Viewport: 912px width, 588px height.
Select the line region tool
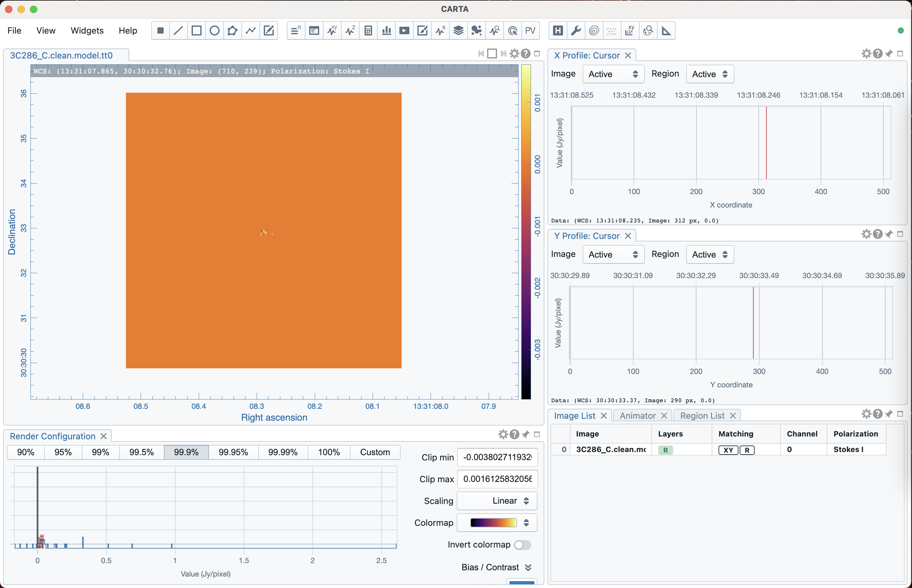pyautogui.click(x=178, y=30)
